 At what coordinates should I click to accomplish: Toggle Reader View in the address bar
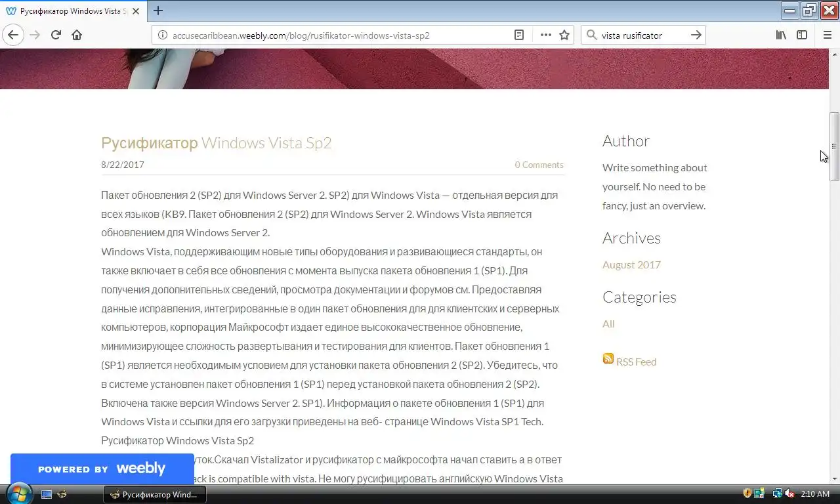tap(518, 35)
